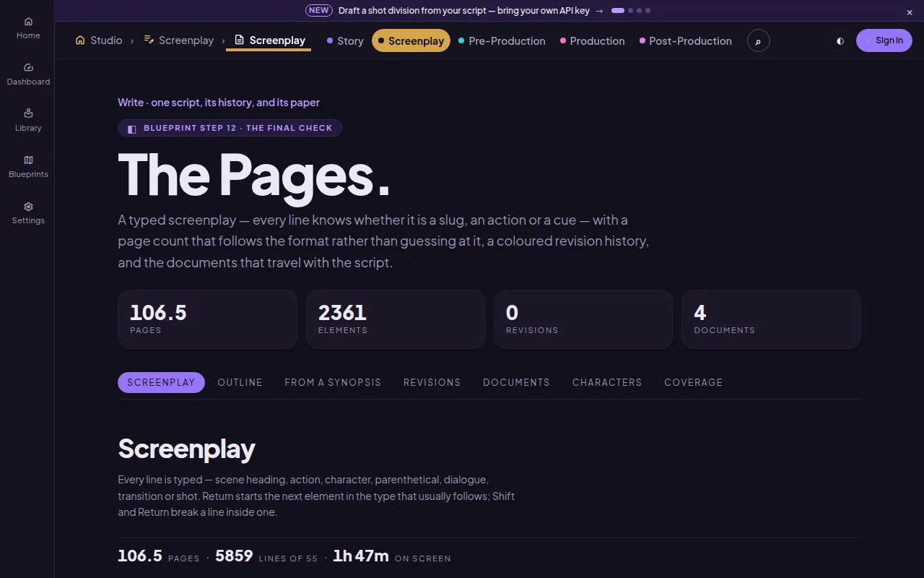The image size is (924, 578).
Task: Click the Sign in button
Action: pos(884,40)
